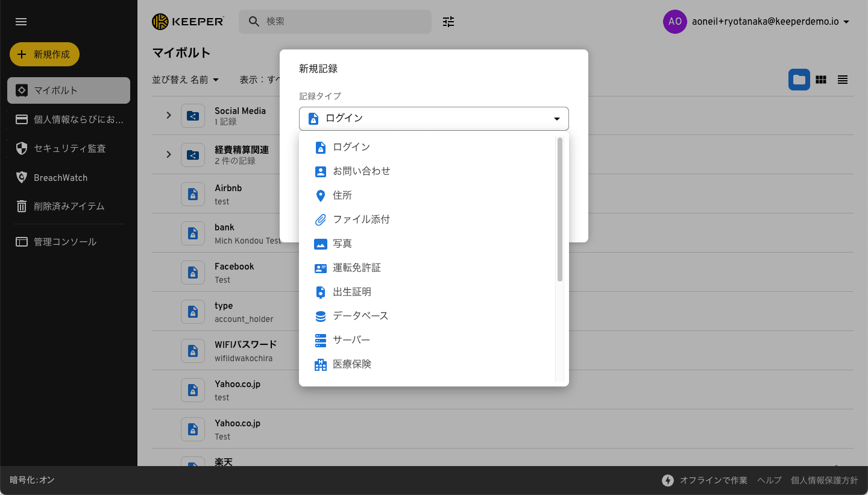Open the account email dropdown
This screenshot has width=868, height=495.
(x=846, y=22)
